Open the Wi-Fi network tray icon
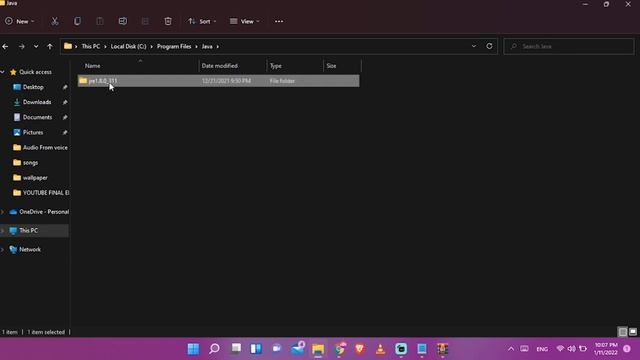The image size is (640, 360). point(560,349)
